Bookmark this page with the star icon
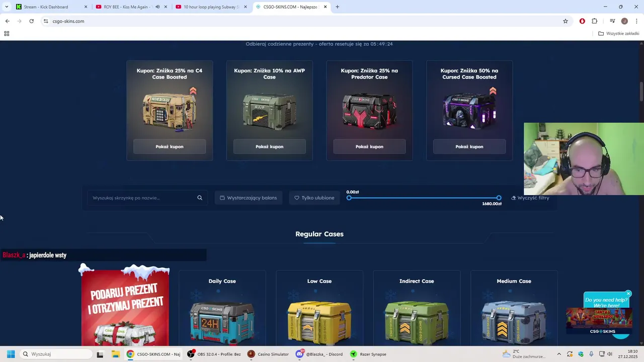Screen dimensions: 644x362 [566, 21]
